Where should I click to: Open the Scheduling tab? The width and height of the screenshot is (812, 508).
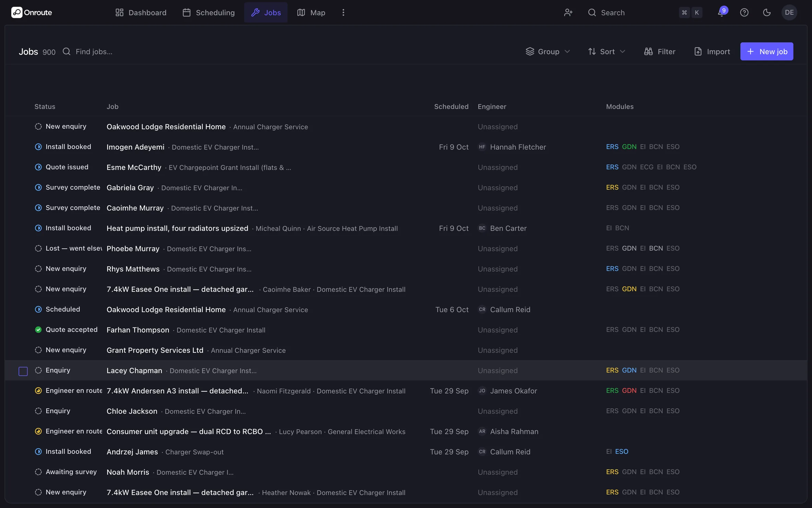point(208,13)
